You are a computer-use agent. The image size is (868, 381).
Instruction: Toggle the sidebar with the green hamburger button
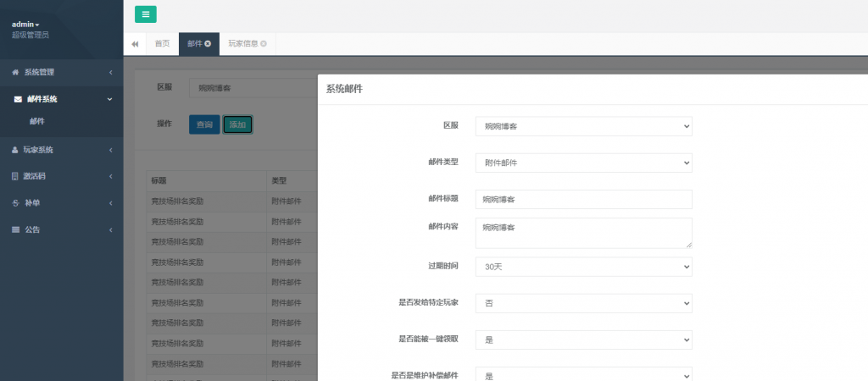point(146,14)
